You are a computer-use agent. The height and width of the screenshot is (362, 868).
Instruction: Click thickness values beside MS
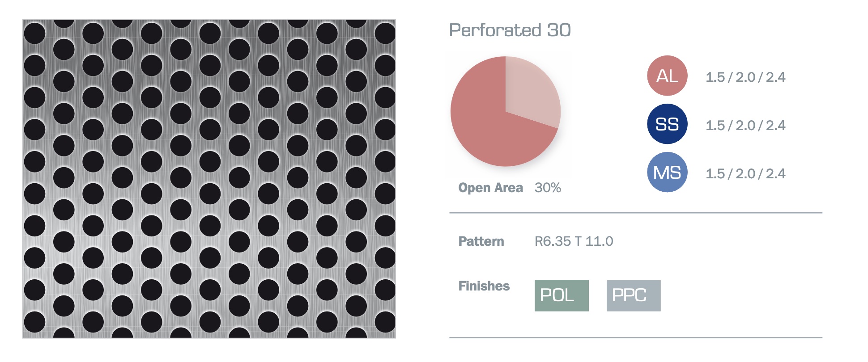pyautogui.click(x=745, y=174)
